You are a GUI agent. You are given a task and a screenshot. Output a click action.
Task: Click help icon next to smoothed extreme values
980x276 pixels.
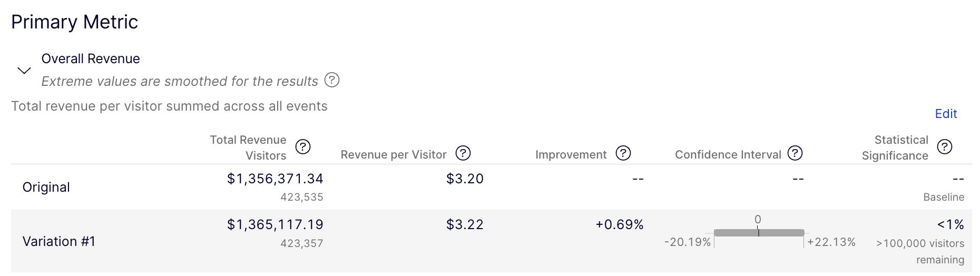click(332, 80)
